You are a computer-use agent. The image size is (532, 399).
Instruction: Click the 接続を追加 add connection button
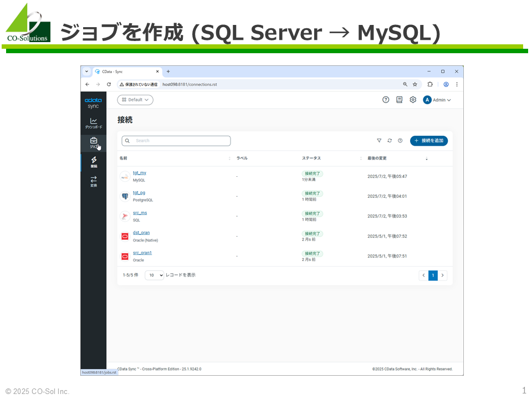[429, 140]
